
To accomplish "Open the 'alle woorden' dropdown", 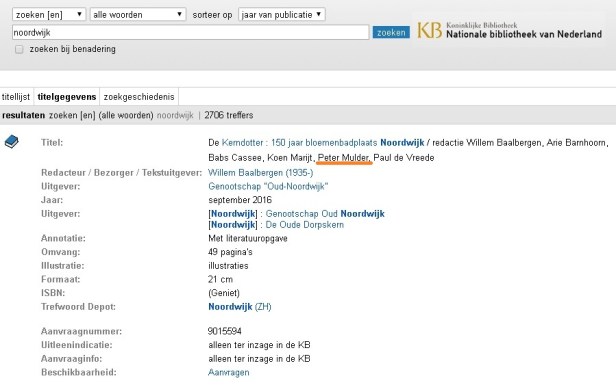I will (x=138, y=15).
